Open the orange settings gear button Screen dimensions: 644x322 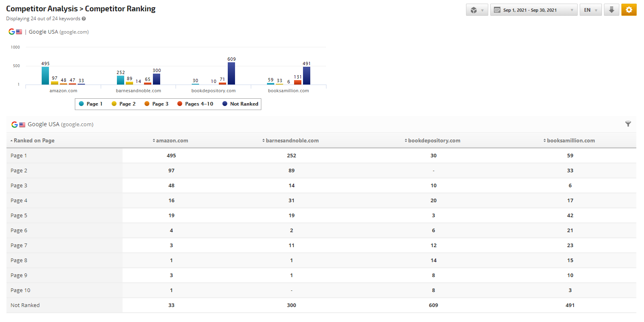(629, 10)
